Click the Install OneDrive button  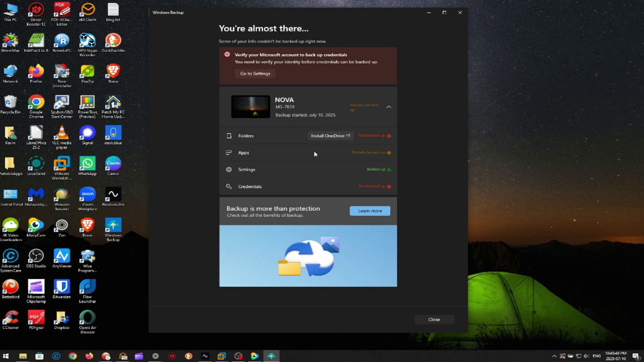tap(330, 136)
